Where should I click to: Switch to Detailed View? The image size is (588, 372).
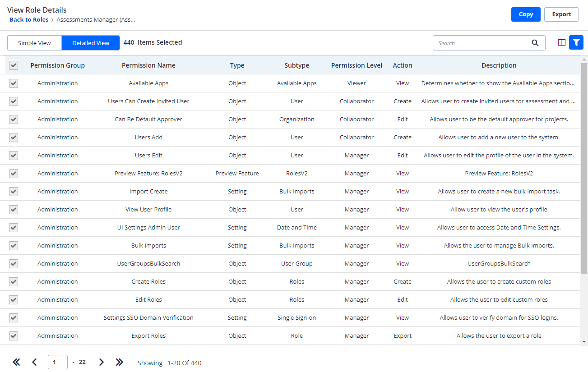[x=90, y=42]
